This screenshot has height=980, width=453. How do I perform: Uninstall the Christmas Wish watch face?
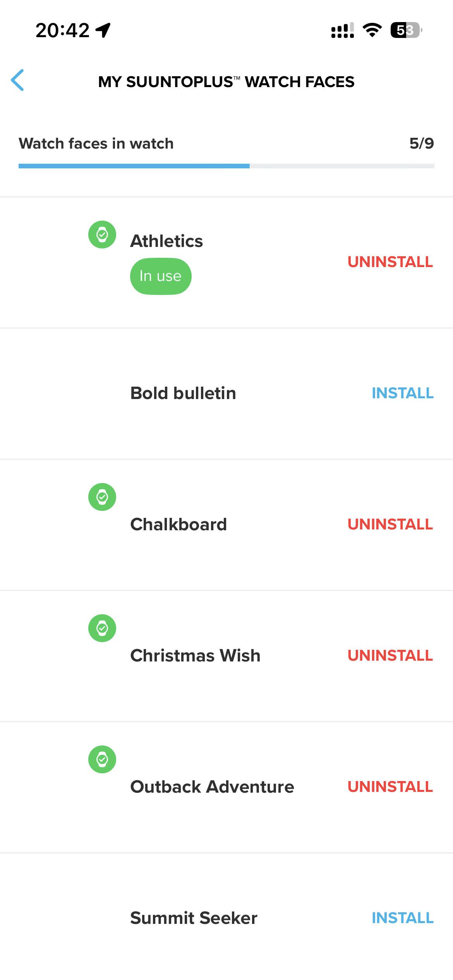tap(390, 656)
